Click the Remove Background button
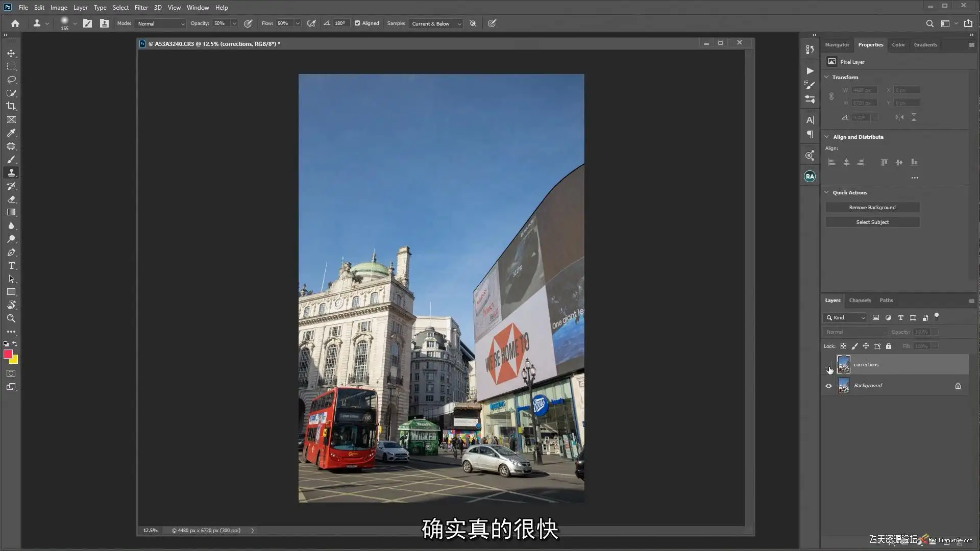Image resolution: width=980 pixels, height=551 pixels. pos(872,208)
